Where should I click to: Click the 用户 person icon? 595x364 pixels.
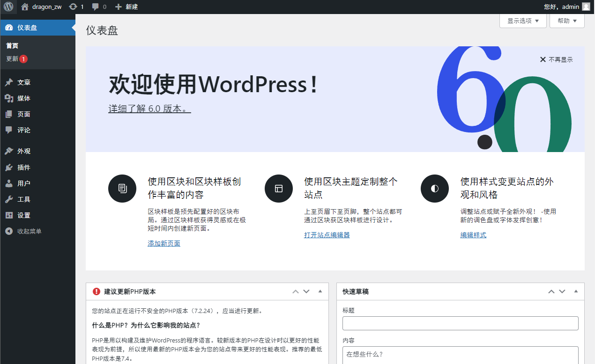tap(9, 183)
